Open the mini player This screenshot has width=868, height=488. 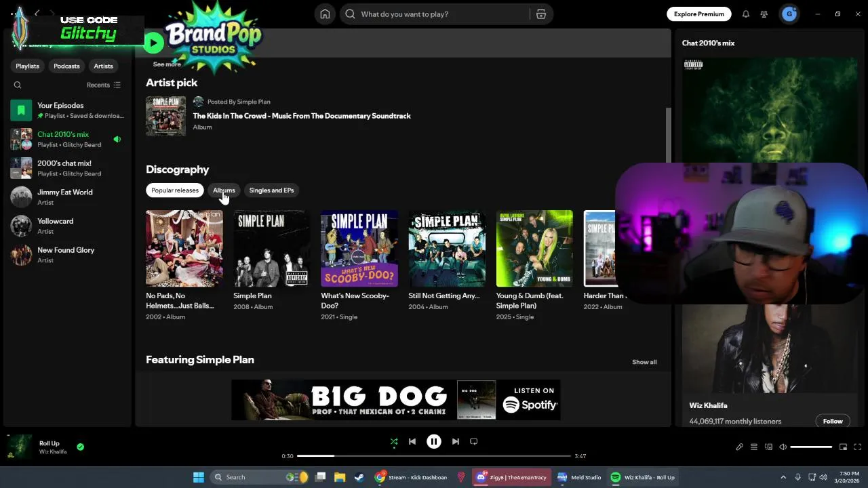tap(843, 447)
